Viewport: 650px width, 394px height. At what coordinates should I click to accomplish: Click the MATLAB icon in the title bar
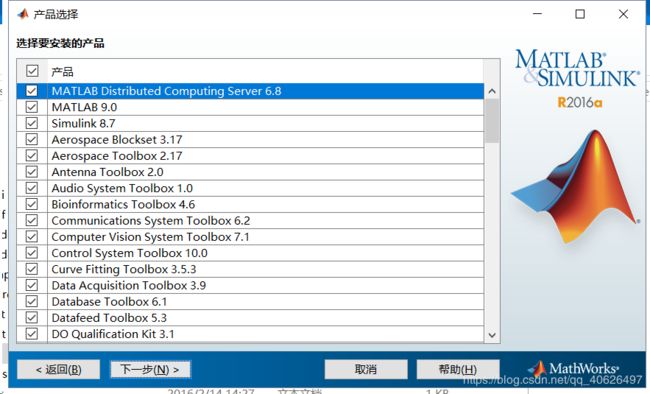[23, 14]
